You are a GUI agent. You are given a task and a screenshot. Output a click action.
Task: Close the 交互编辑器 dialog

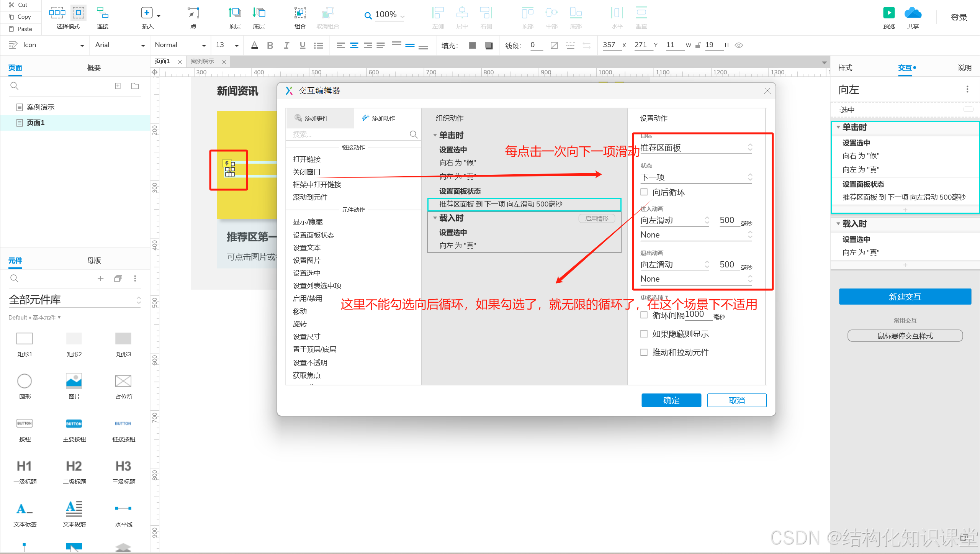click(767, 91)
